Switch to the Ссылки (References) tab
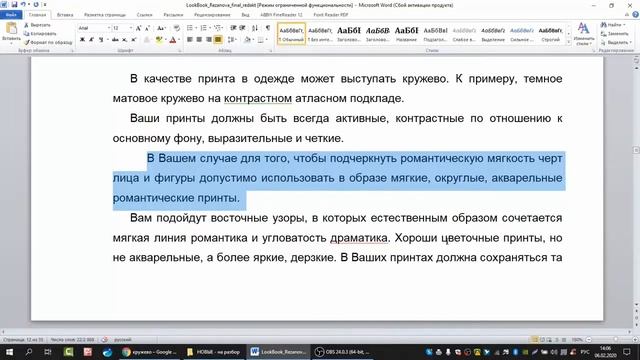The height and width of the screenshot is (360, 640). point(144,15)
